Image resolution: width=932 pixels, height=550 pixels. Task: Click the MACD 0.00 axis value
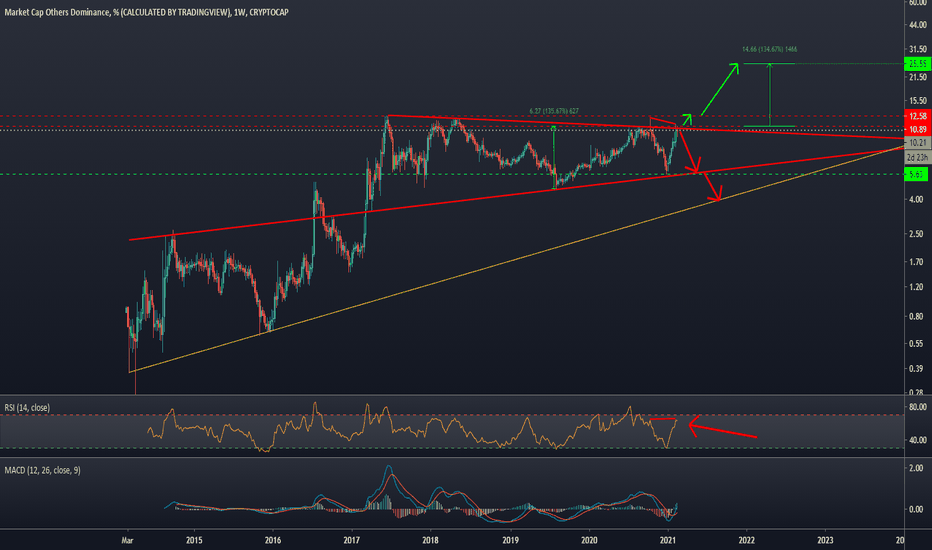(916, 509)
